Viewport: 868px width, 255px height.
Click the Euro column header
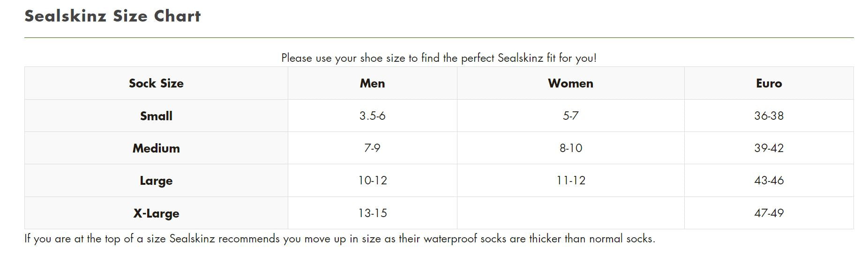pos(769,83)
